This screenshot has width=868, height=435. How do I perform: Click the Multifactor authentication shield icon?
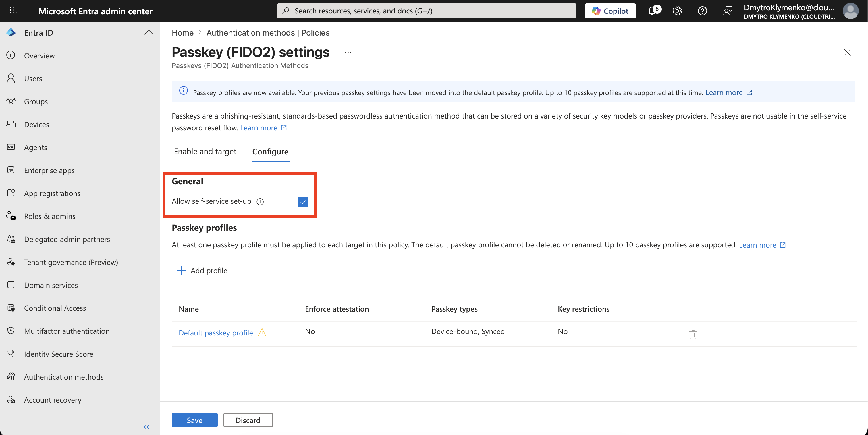(11, 331)
